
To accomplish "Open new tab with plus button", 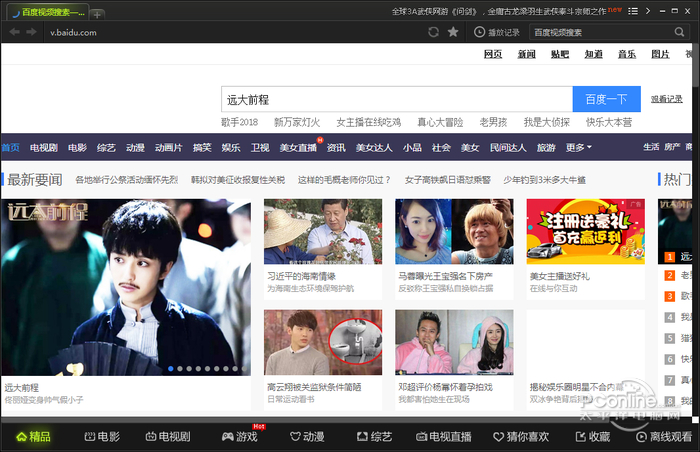I will [97, 14].
